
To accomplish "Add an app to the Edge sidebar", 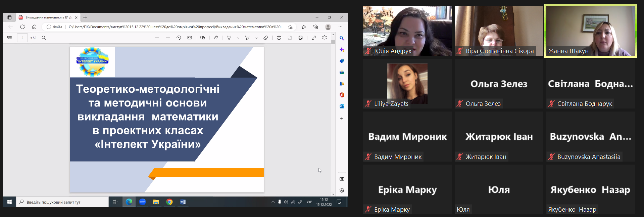I will pyautogui.click(x=342, y=119).
